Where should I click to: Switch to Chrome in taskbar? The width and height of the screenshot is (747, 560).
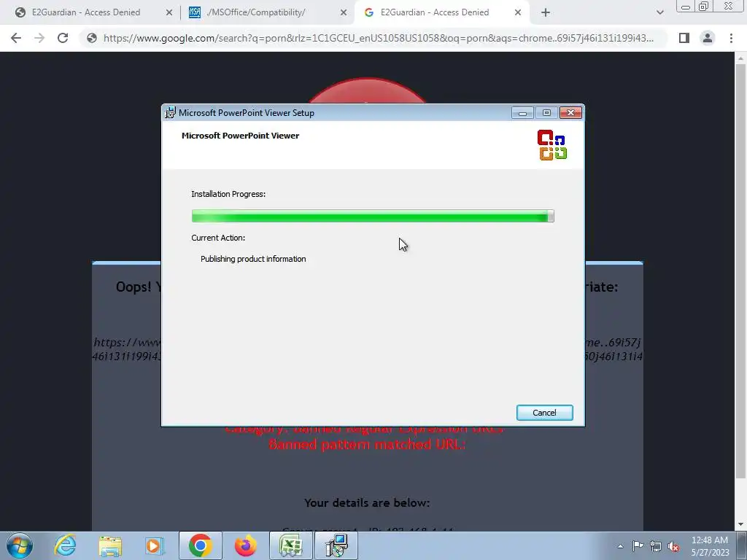pyautogui.click(x=201, y=545)
